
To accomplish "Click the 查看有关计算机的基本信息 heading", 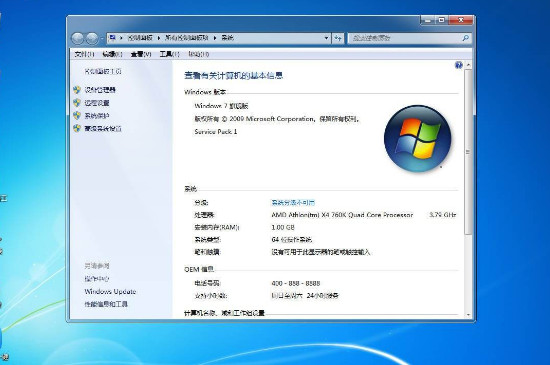I will point(233,75).
